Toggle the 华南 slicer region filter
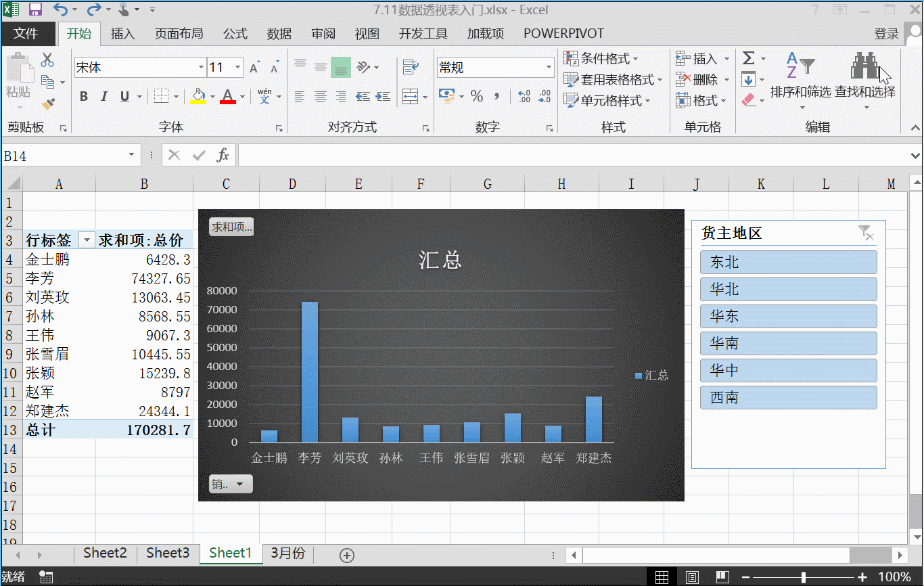The height and width of the screenshot is (586, 924). [788, 343]
